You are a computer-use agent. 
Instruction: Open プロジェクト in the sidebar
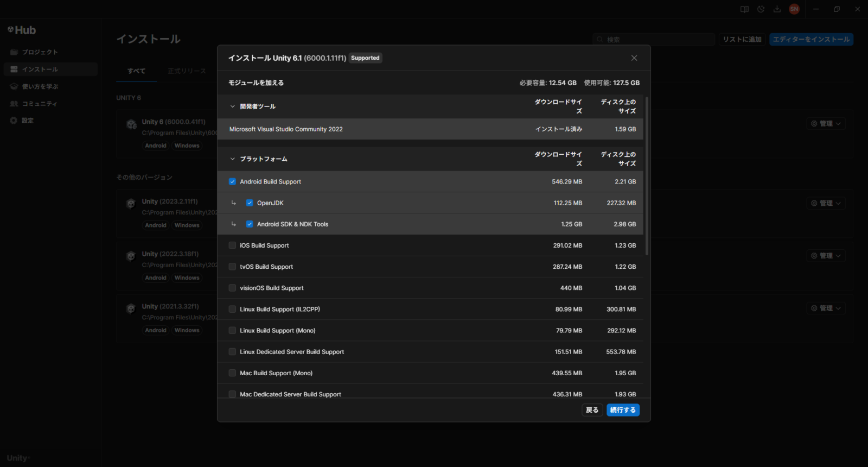(50, 52)
